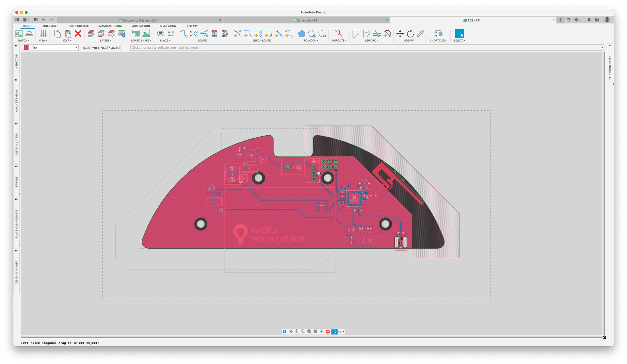Expand the BOARD SHAPE dropdown menu

click(141, 40)
